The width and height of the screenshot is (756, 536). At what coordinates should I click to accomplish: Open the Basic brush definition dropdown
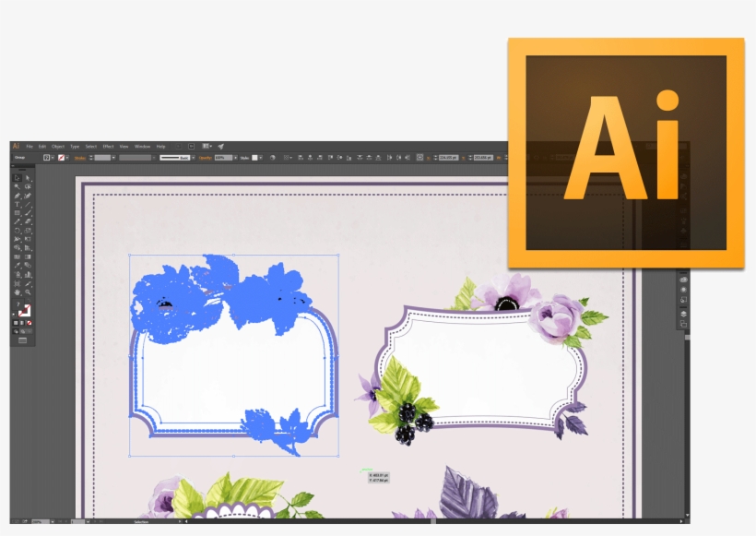click(194, 157)
